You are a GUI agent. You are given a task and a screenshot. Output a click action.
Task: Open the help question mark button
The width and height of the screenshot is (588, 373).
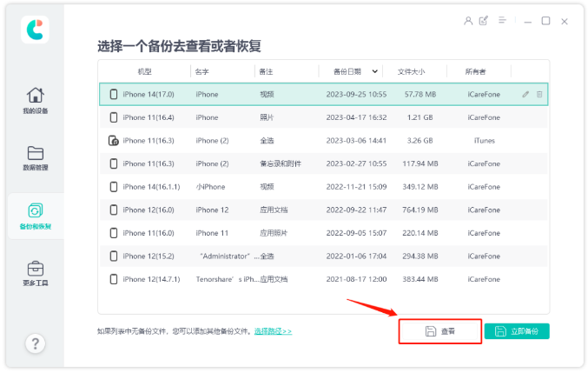[x=36, y=343]
